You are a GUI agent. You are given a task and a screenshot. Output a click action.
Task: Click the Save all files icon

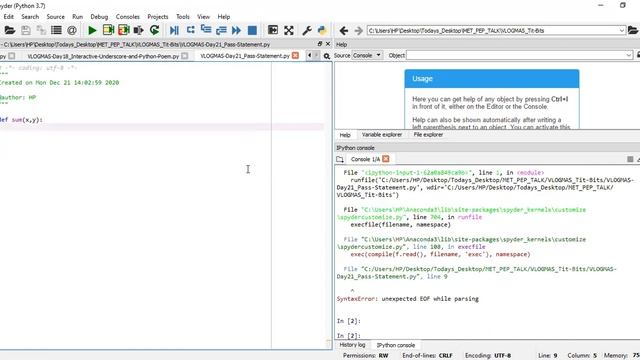[x=41, y=30]
